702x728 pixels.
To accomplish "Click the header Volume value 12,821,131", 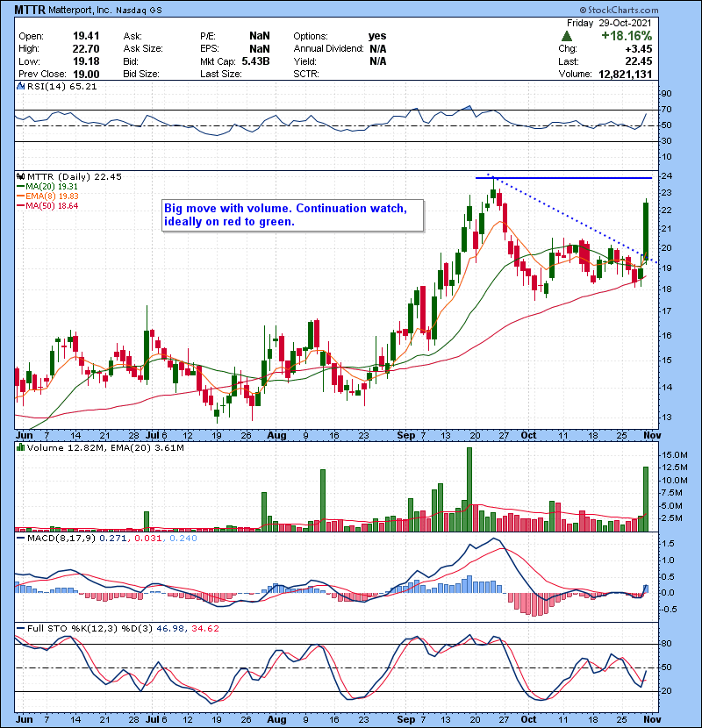I will pyautogui.click(x=626, y=75).
